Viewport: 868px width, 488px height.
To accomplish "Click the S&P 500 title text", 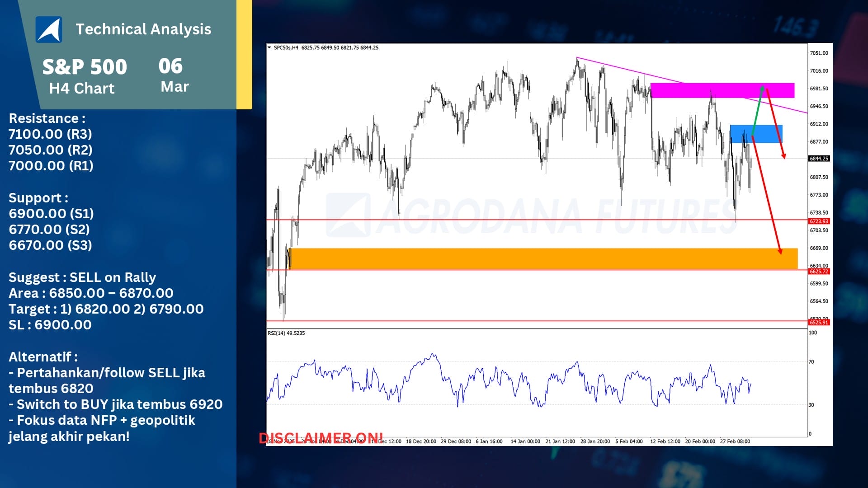I will (x=85, y=67).
